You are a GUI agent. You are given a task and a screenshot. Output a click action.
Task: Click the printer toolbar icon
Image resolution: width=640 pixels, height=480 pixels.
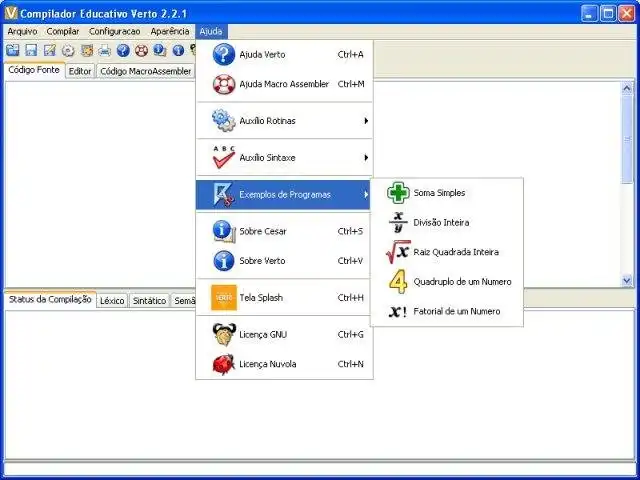104,50
